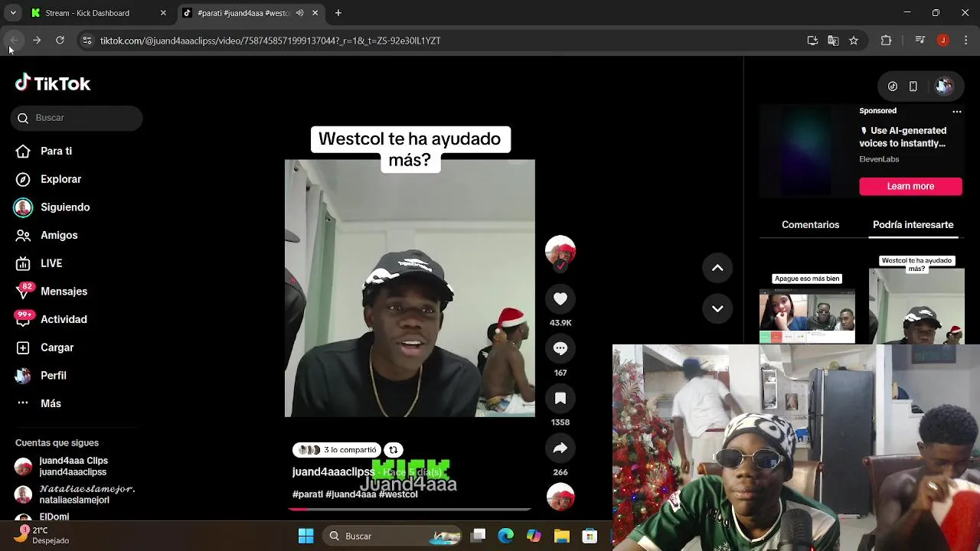
Task: Click TikTok coins icon in top-right pill
Action: click(x=893, y=86)
